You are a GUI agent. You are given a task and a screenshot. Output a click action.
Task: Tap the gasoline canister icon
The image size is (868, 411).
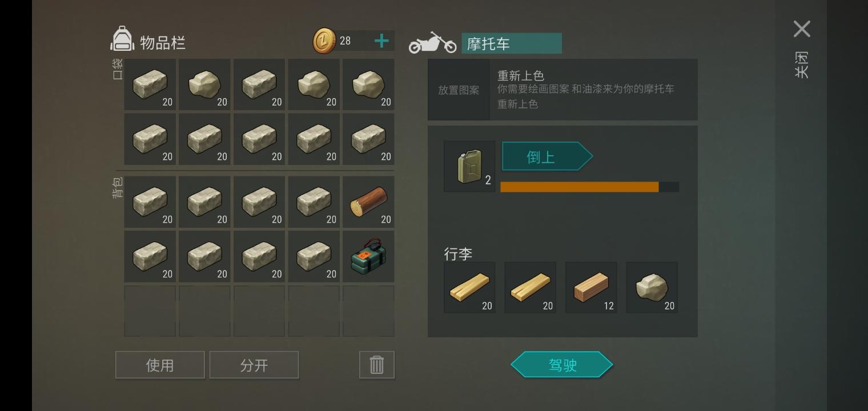[x=469, y=166]
